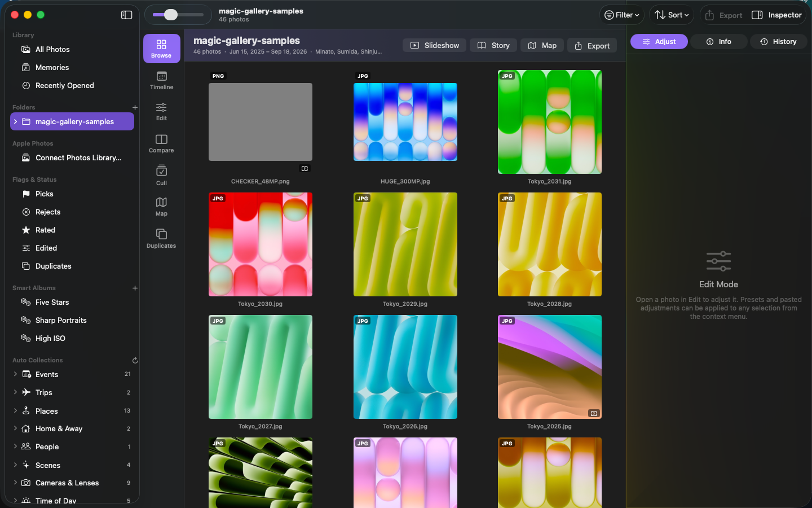Screen dimensions: 812x508
Task: Open the Edit mode icon
Action: click(161, 112)
